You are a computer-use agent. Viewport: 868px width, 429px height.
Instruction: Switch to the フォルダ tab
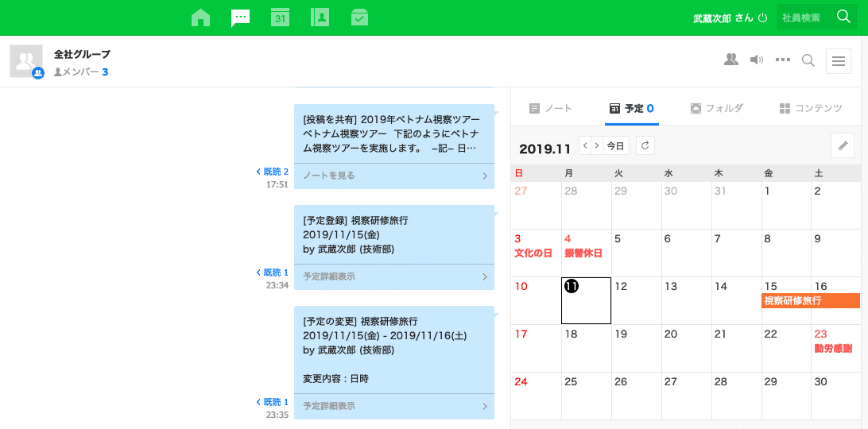tap(717, 109)
